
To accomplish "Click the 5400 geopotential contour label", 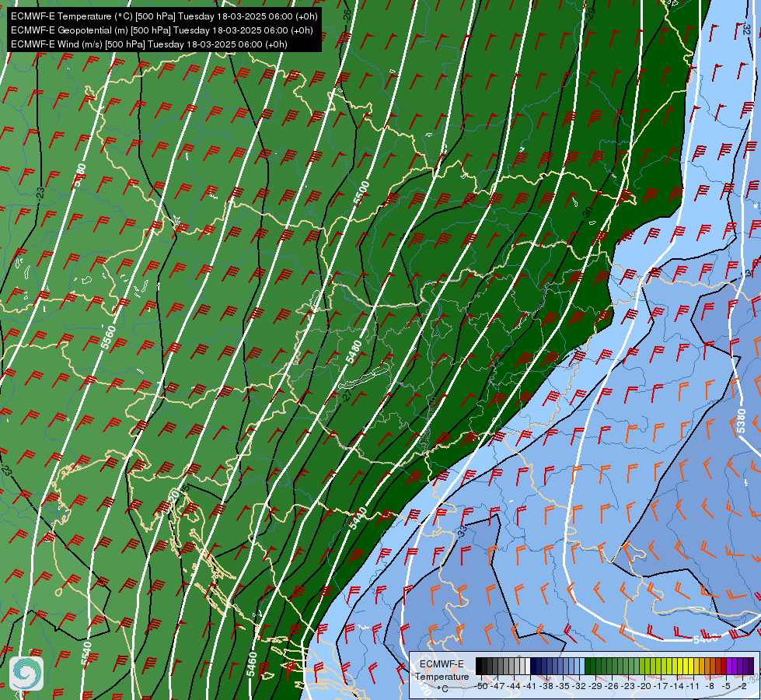I will (x=705, y=639).
